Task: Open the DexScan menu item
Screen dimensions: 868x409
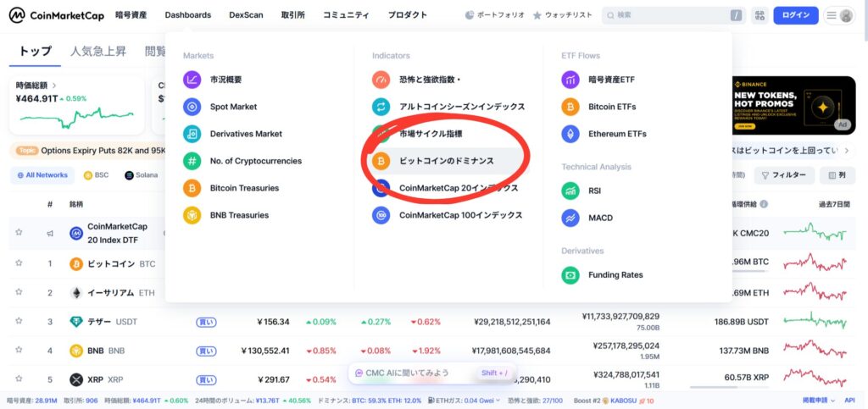Action: (x=246, y=15)
